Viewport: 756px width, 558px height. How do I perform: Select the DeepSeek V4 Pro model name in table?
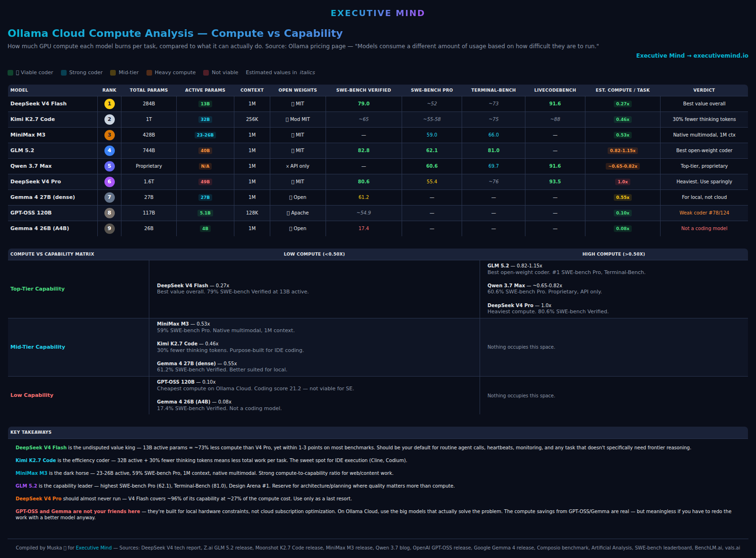click(36, 182)
